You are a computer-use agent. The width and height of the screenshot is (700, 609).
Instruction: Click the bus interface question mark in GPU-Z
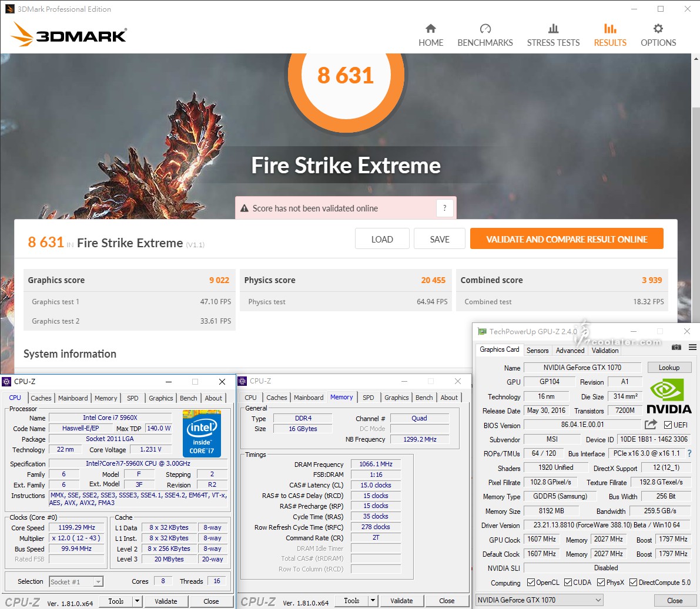click(690, 453)
